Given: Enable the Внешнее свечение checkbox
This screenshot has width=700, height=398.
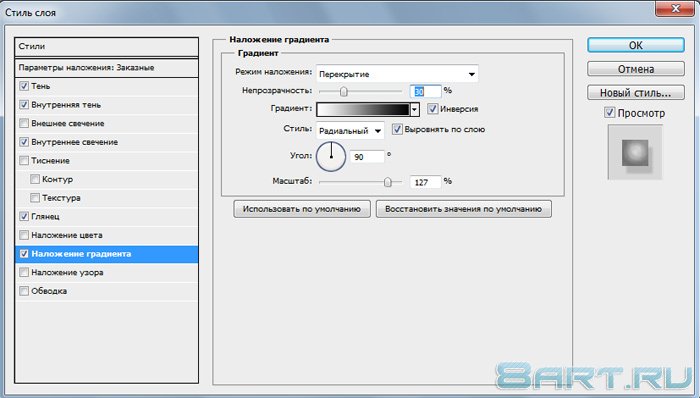Looking at the screenshot, I should coord(24,123).
